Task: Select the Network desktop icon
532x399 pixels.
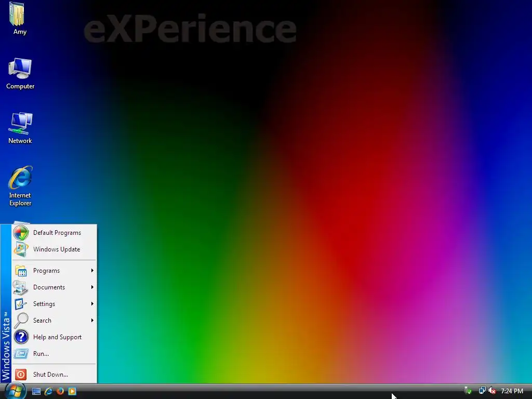Action: click(x=20, y=128)
